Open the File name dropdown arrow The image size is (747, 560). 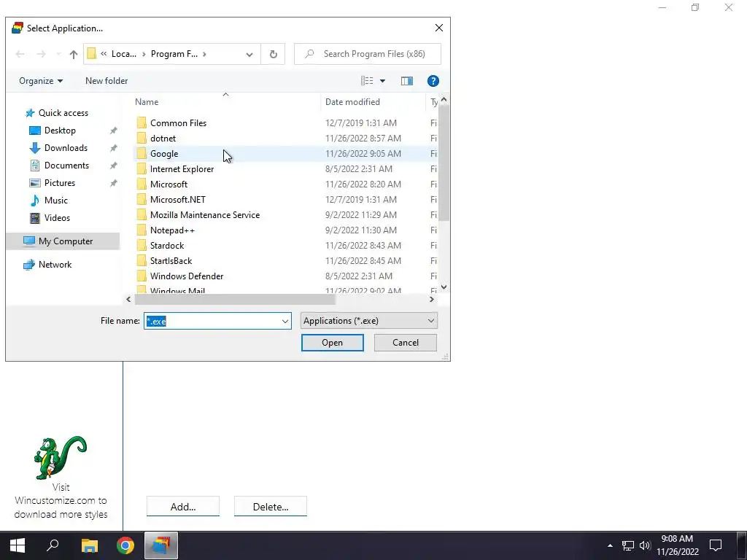pos(285,322)
